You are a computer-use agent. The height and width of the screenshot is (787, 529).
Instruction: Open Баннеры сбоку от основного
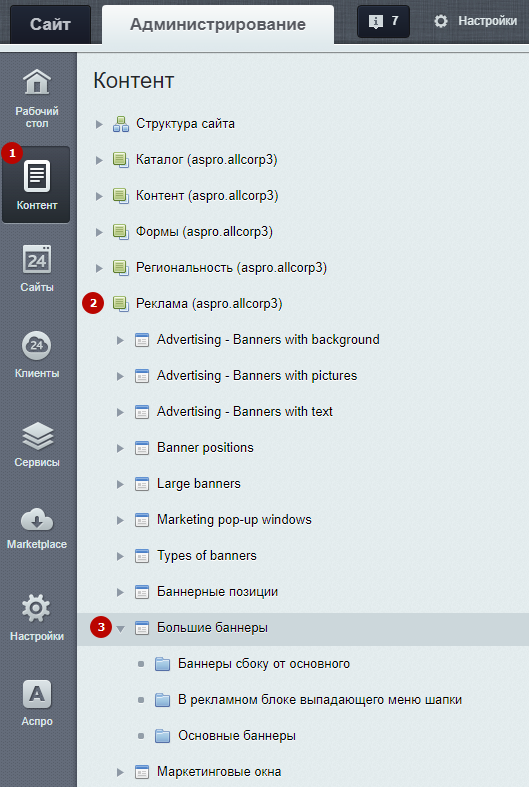(264, 664)
